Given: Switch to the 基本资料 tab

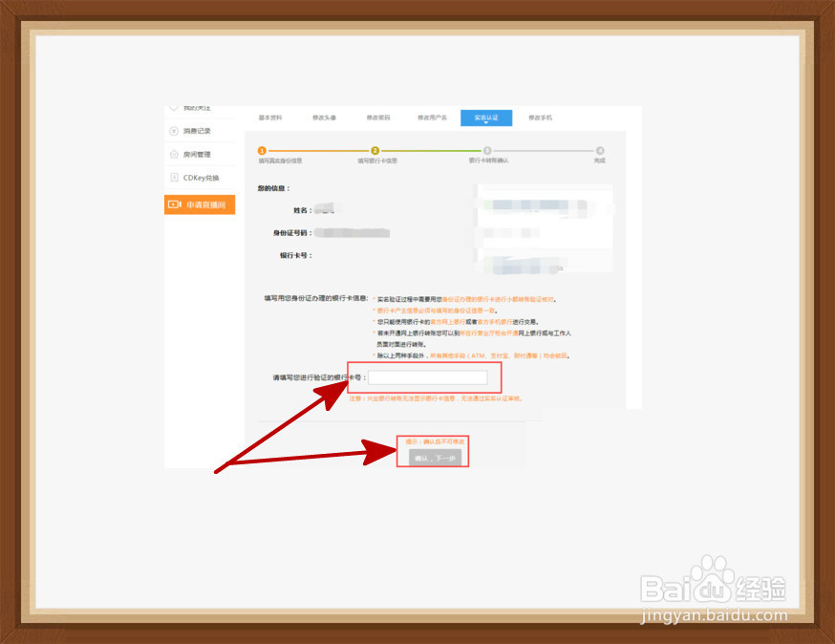Looking at the screenshot, I should (270, 118).
